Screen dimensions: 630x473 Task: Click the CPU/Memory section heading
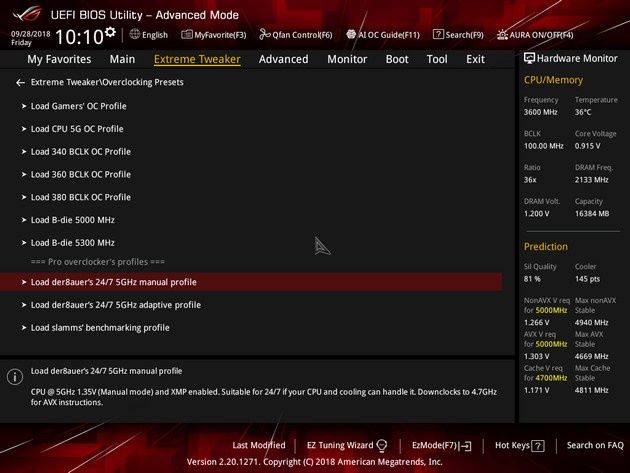tap(553, 80)
